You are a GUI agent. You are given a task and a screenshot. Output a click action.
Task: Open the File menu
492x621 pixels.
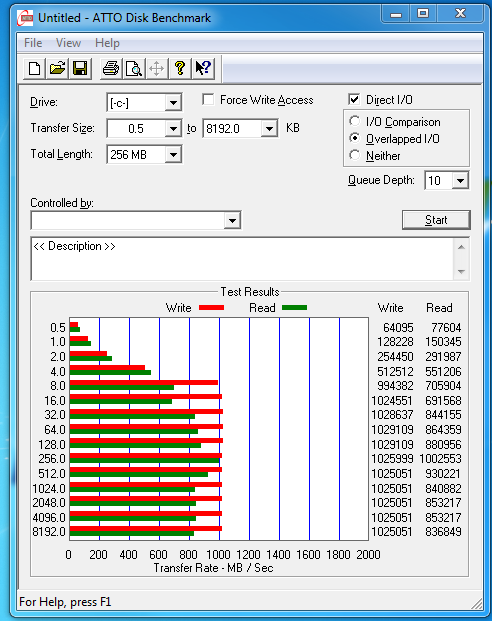33,43
